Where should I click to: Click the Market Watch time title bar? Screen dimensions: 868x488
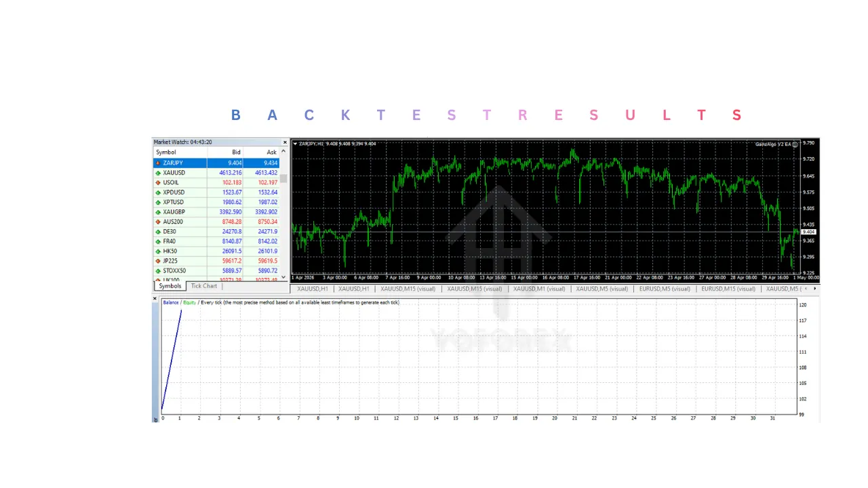point(217,142)
